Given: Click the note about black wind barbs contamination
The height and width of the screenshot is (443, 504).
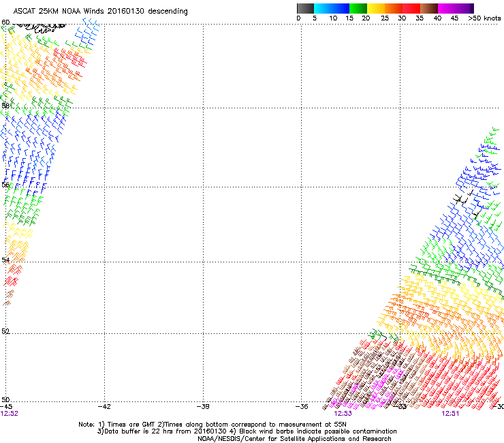Looking at the screenshot, I should (313, 431).
